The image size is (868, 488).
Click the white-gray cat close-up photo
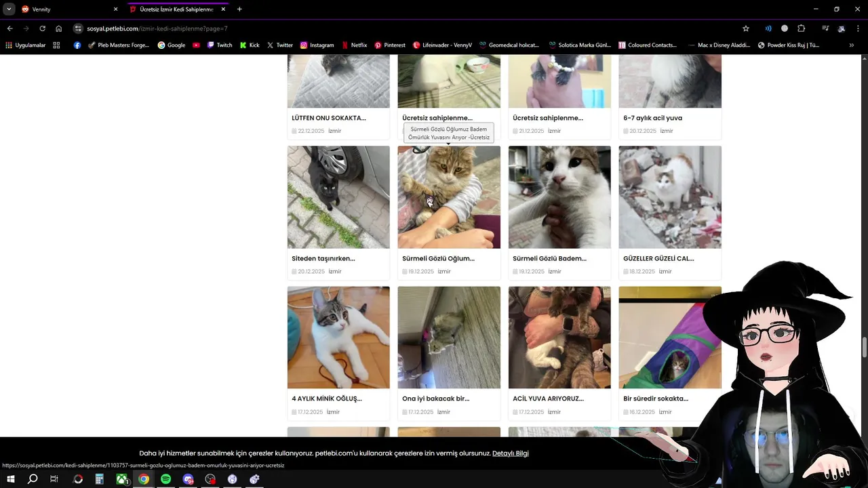[x=559, y=197]
